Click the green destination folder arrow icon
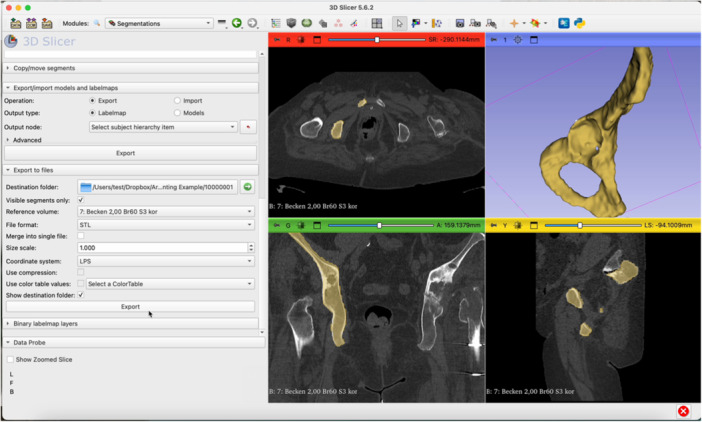Image resolution: width=702 pixels, height=422 pixels. pos(248,187)
